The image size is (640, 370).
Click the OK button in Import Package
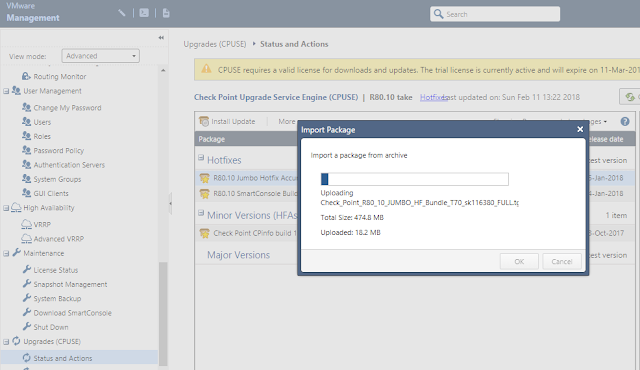519,261
